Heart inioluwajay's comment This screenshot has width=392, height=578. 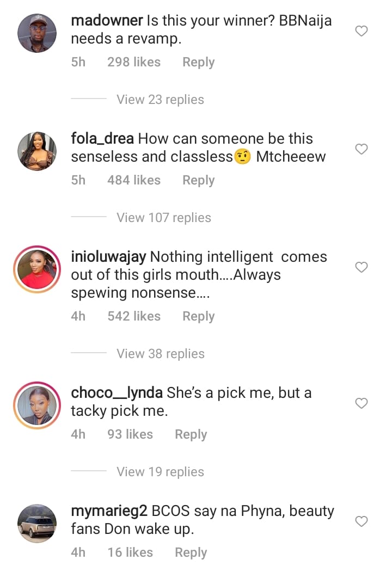(x=362, y=267)
